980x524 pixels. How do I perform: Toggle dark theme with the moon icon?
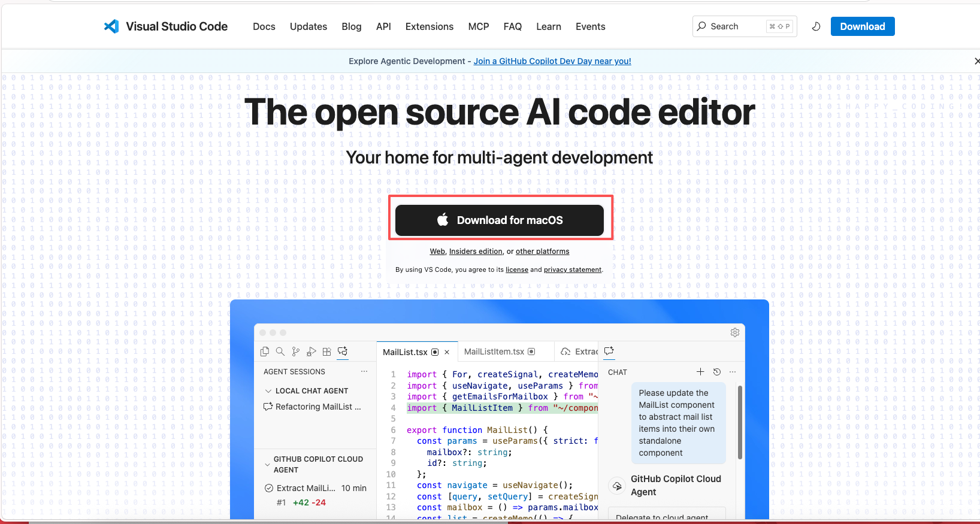click(816, 26)
